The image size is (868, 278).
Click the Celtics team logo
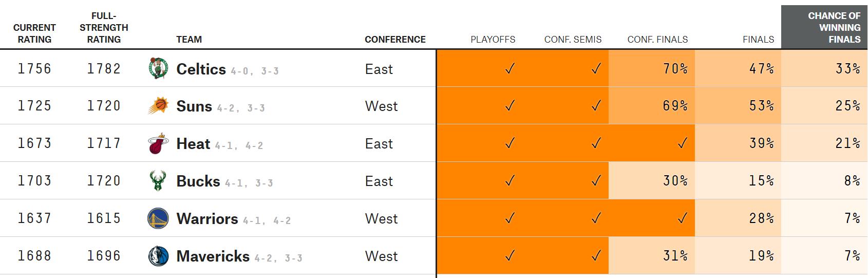(x=158, y=68)
